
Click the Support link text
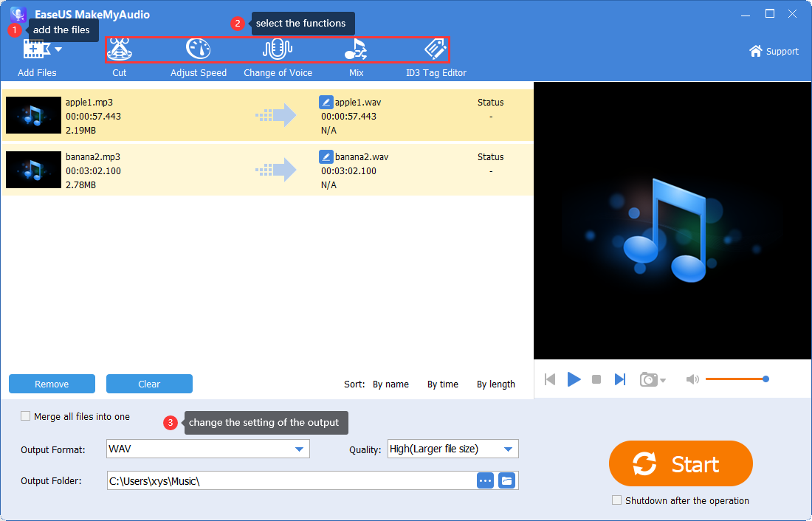782,51
